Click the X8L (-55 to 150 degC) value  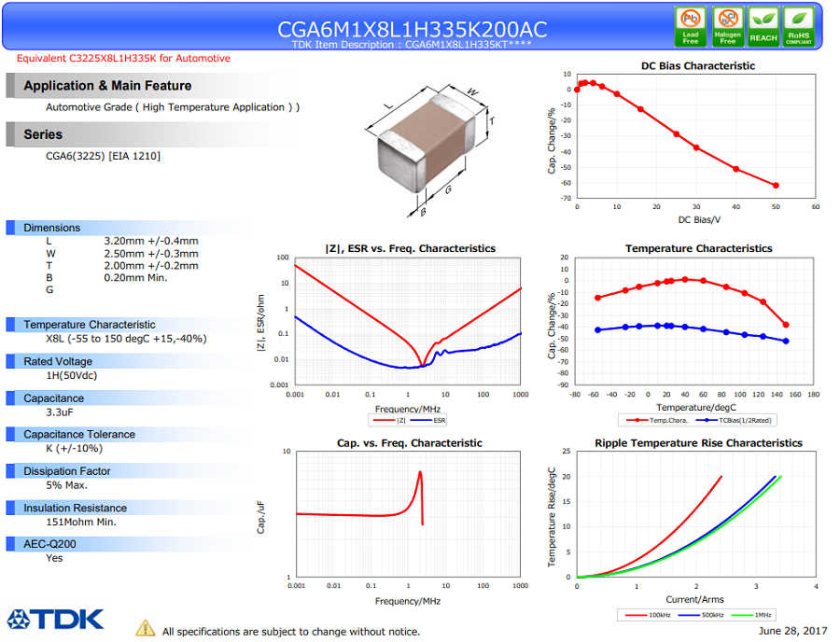coord(126,339)
